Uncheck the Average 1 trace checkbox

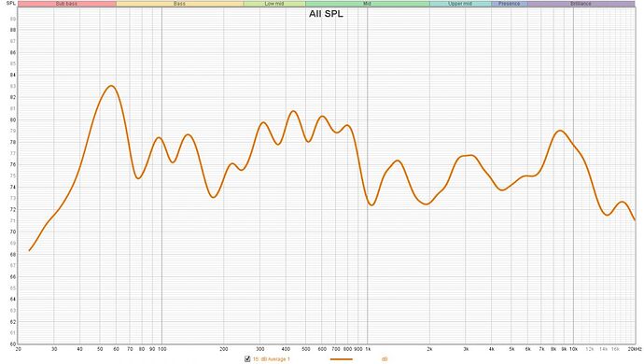247,359
